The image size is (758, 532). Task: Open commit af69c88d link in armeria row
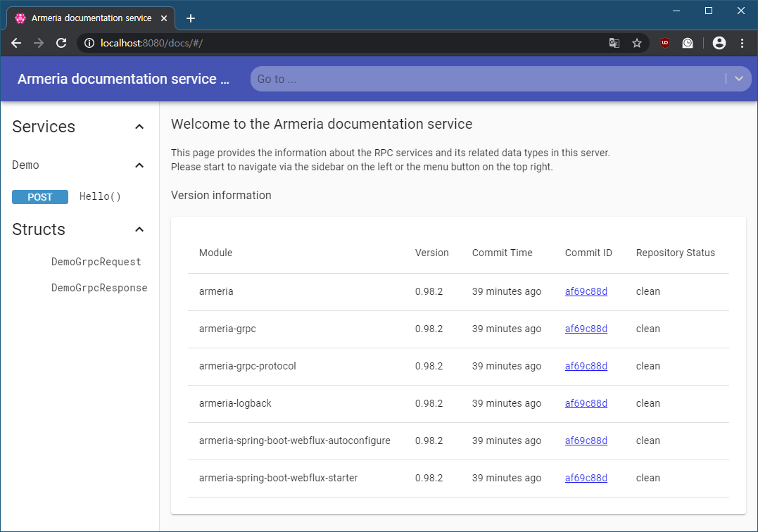[x=586, y=291]
